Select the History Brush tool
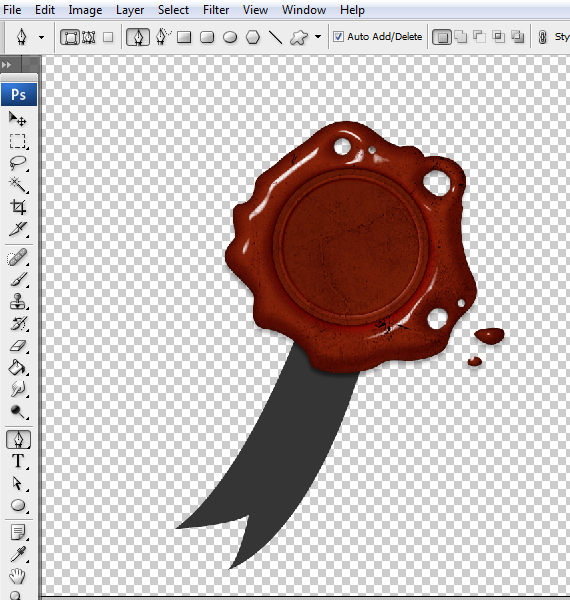This screenshot has height=600, width=570. click(18, 324)
